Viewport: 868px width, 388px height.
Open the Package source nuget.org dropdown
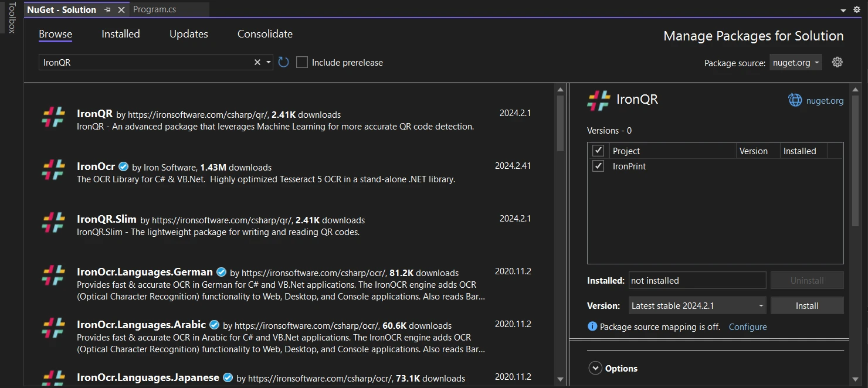pos(796,63)
